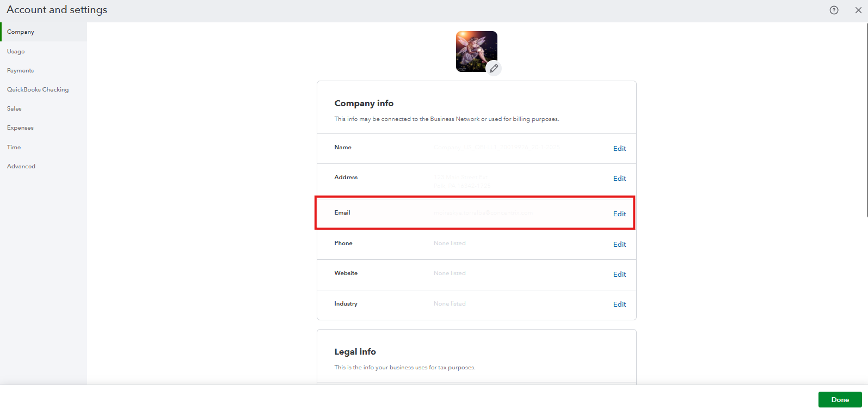Close the Account and settings window
Screen dimensions: 868x414
click(x=858, y=10)
